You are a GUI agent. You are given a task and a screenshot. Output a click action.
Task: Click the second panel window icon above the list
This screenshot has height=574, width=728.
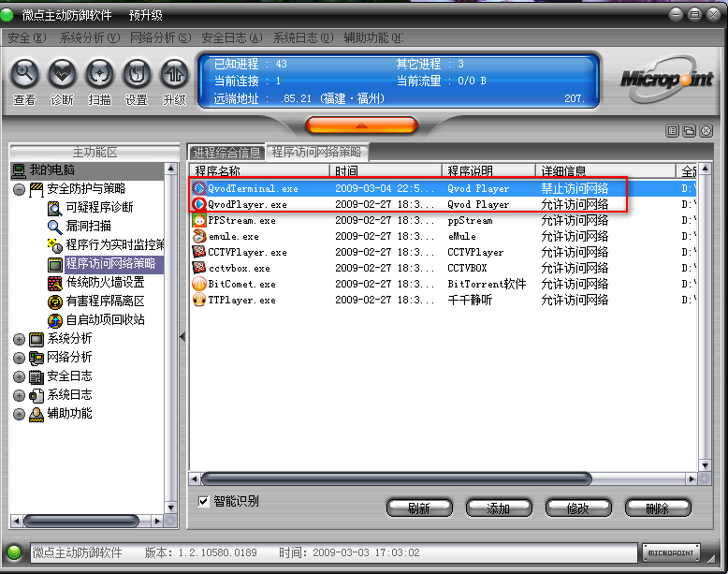(689, 131)
